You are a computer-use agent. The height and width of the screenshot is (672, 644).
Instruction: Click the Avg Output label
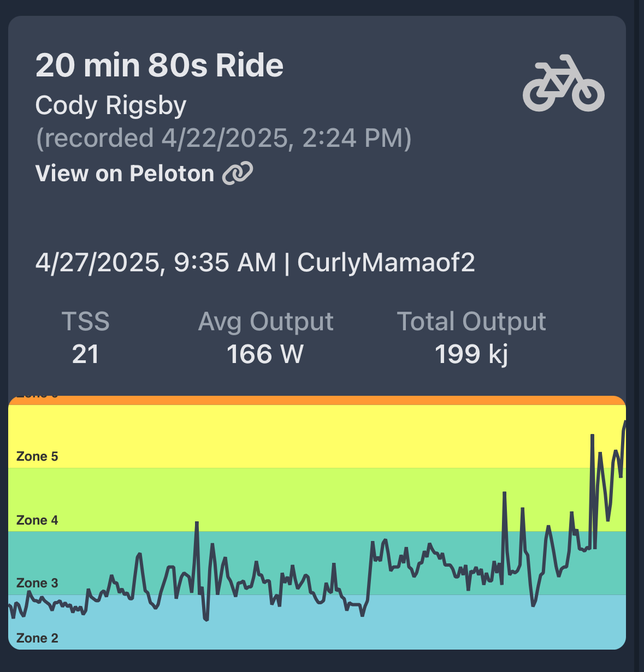coord(265,322)
